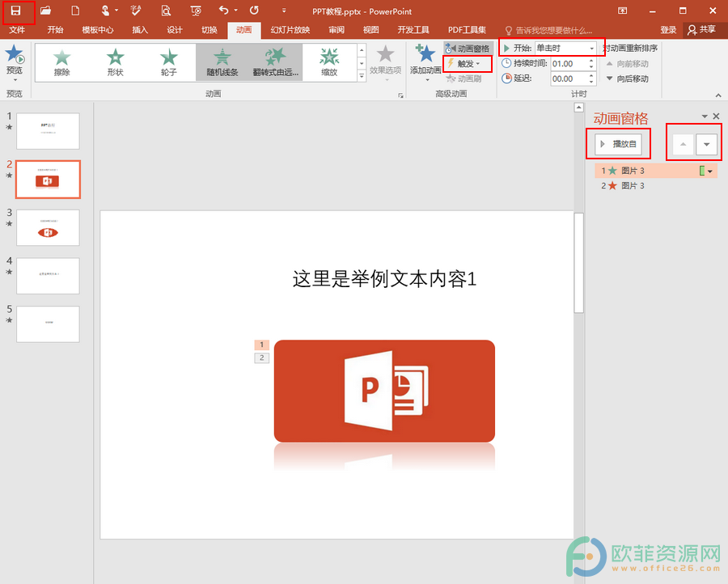Click the 共享 share button
This screenshot has height=584, width=728.
[702, 30]
